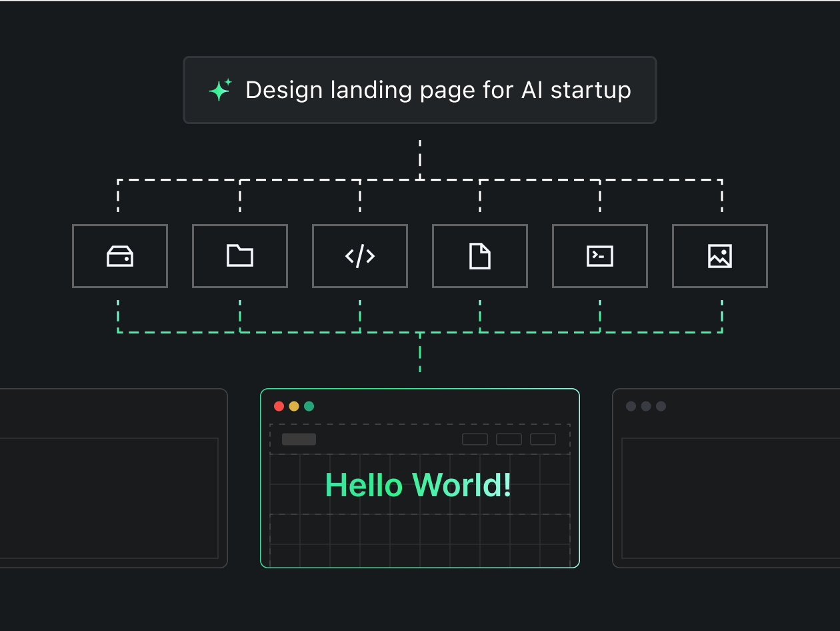Click the yellow traffic light dot
Screen dimensions: 840x631
point(293,406)
